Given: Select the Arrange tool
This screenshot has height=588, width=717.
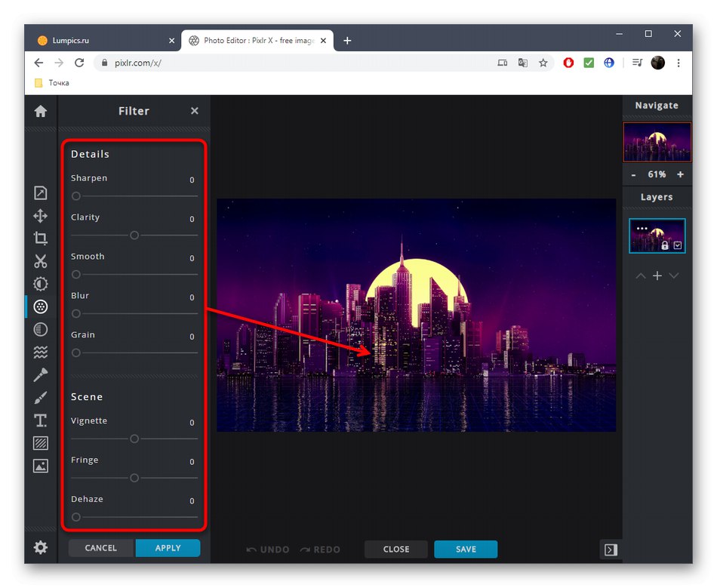Looking at the screenshot, I should pos(41,194).
